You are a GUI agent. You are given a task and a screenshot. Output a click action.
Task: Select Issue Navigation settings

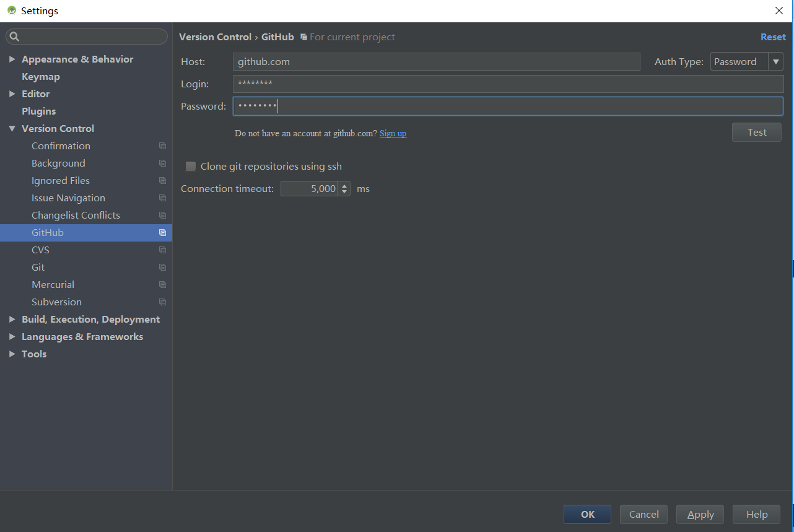pos(68,198)
